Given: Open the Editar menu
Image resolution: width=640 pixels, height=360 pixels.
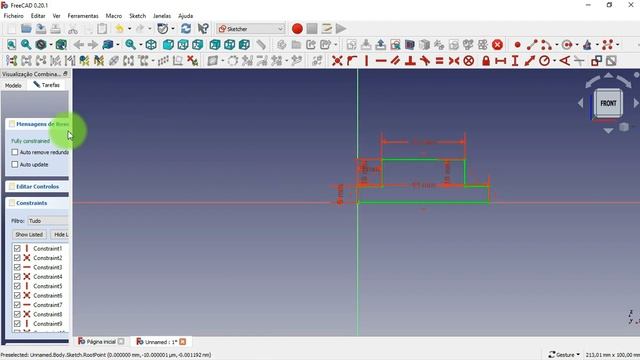Looking at the screenshot, I should point(38,16).
